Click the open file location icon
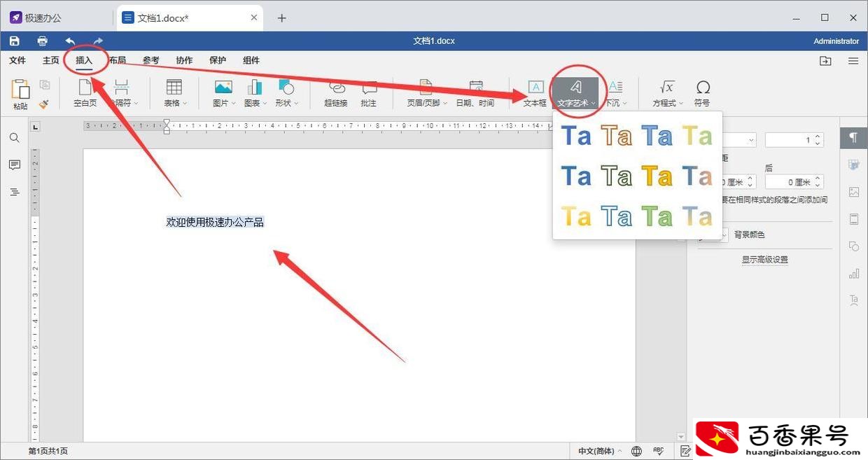This screenshot has height=460, width=868. [x=826, y=61]
